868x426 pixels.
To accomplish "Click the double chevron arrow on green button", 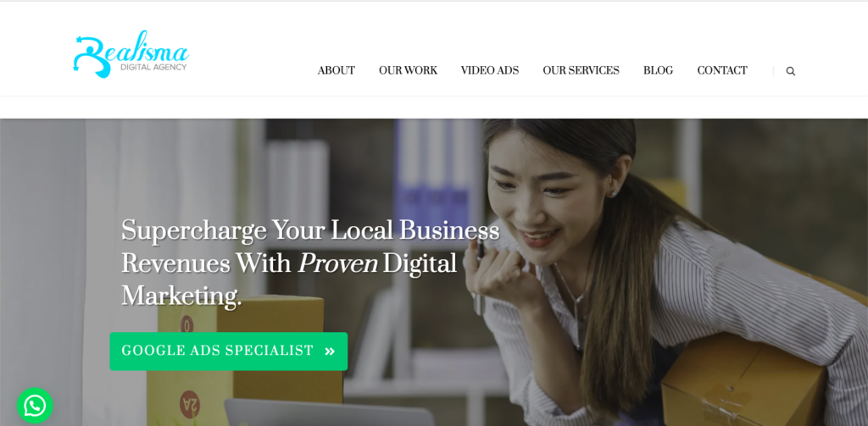I will 330,351.
